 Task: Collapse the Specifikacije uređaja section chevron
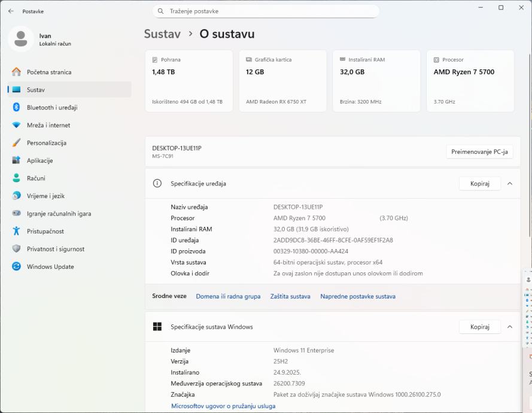pyautogui.click(x=510, y=184)
